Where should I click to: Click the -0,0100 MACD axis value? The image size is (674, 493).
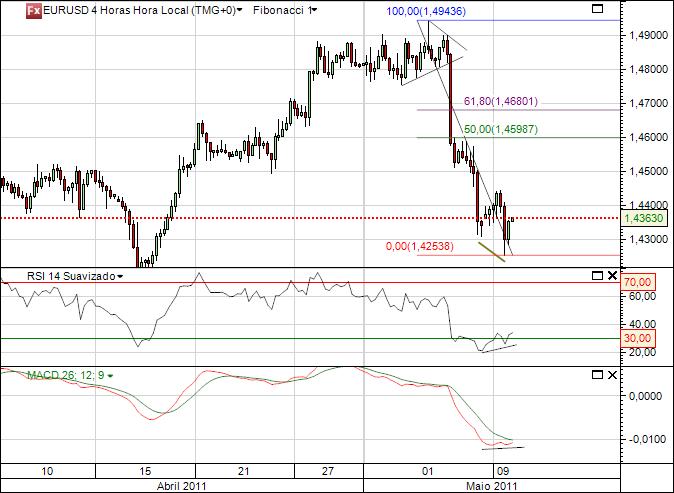pyautogui.click(x=646, y=439)
